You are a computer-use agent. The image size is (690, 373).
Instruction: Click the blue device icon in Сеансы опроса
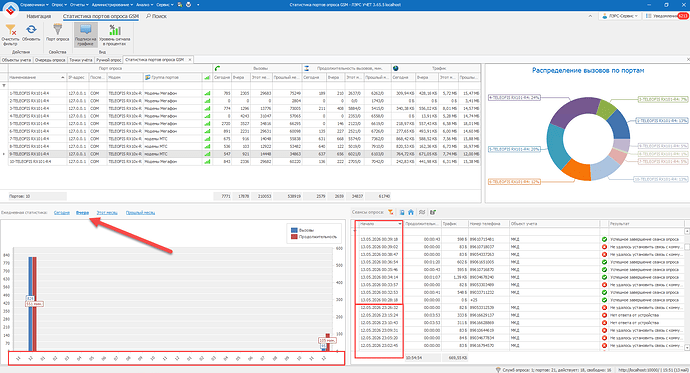coord(402,212)
